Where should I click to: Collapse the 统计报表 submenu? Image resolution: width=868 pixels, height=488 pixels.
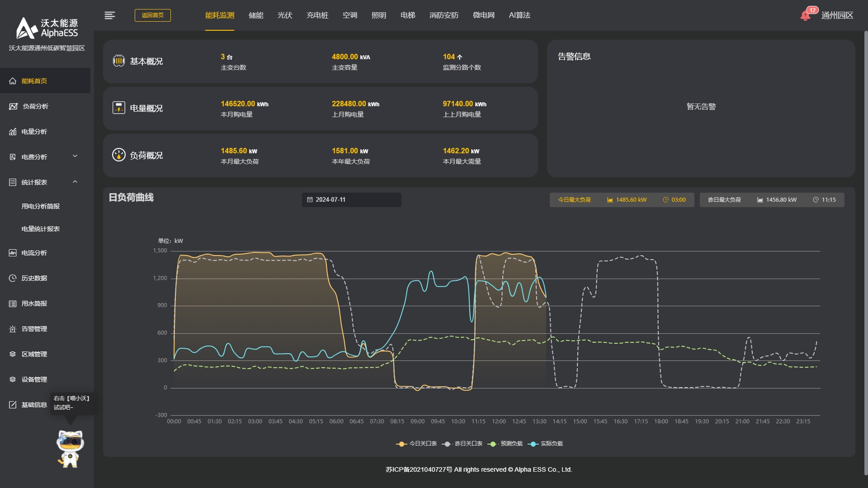pos(43,182)
